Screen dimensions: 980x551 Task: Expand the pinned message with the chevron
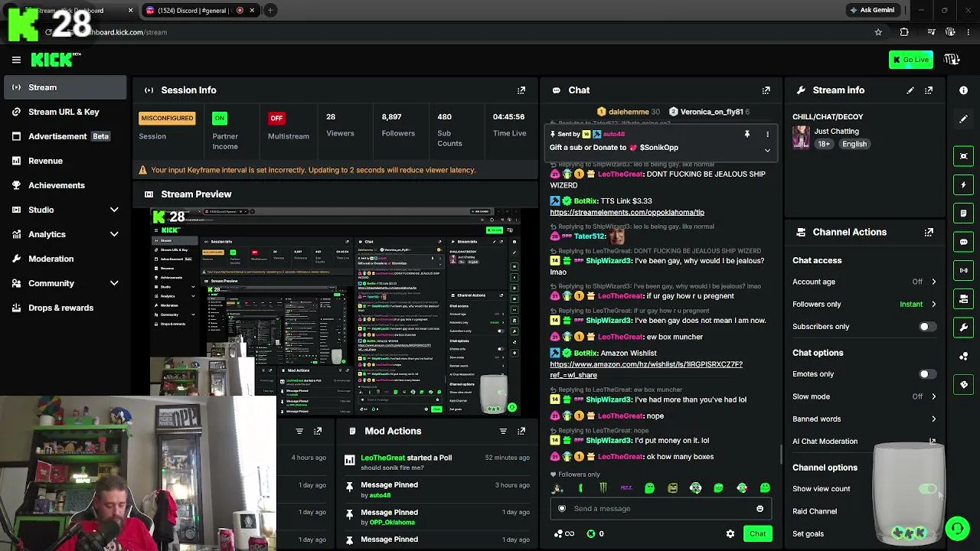767,150
